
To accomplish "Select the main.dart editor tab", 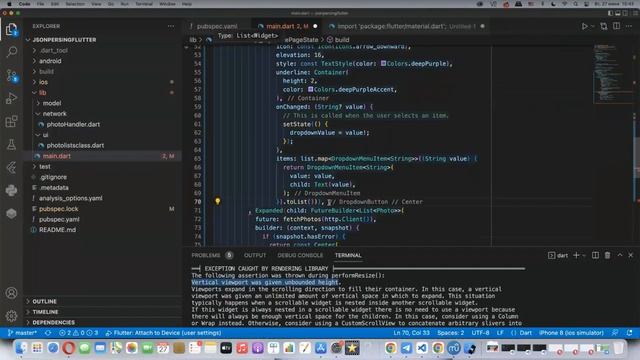I will (x=287, y=26).
